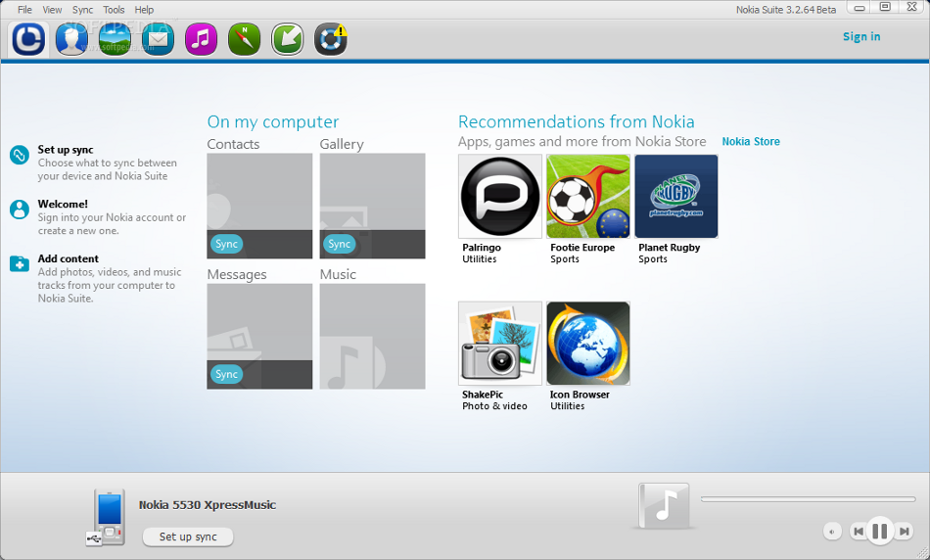
Task: Click the play/pause button
Action: coord(880,531)
